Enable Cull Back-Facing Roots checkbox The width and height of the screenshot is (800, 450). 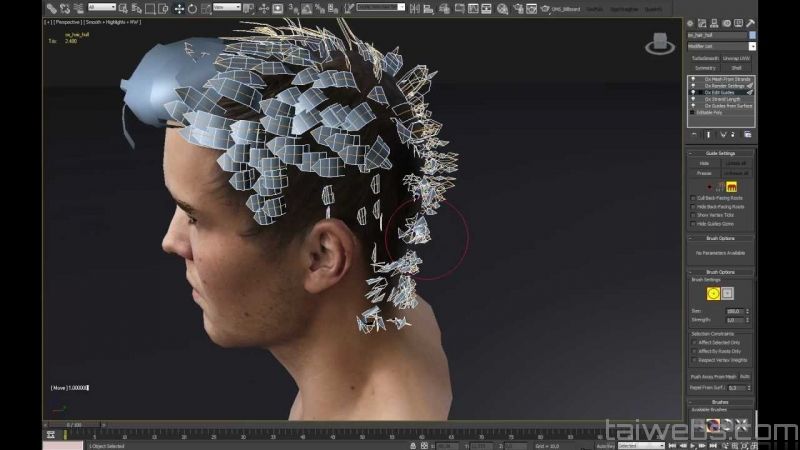[694, 198]
